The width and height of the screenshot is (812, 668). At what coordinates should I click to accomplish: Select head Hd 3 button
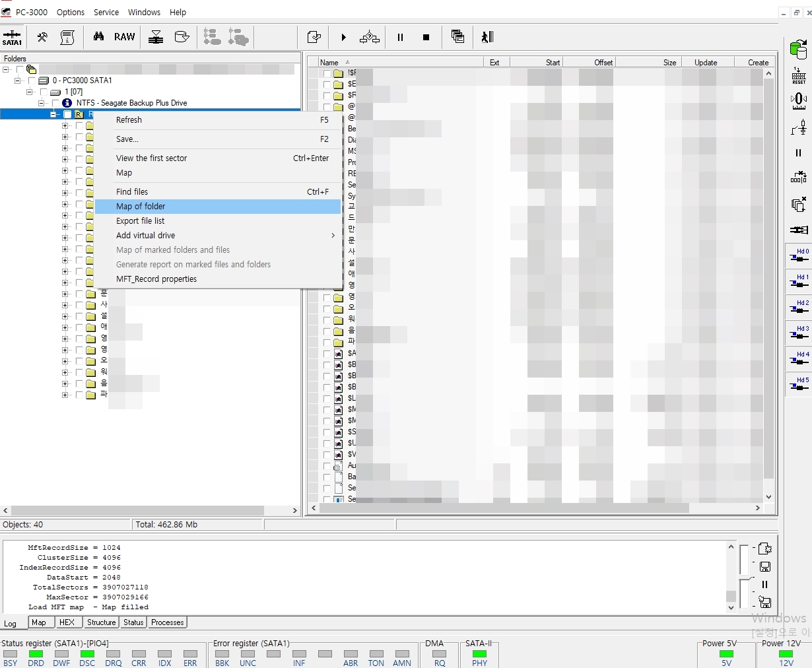[799, 333]
